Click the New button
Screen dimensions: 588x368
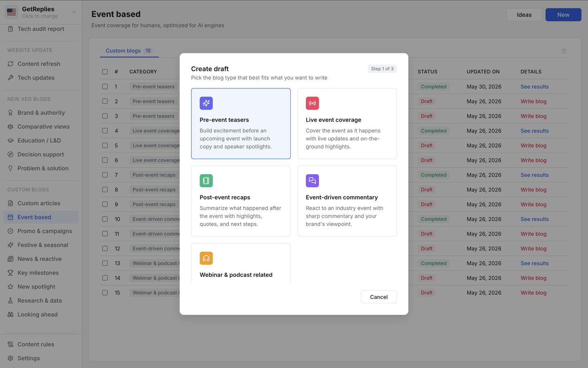tap(563, 15)
